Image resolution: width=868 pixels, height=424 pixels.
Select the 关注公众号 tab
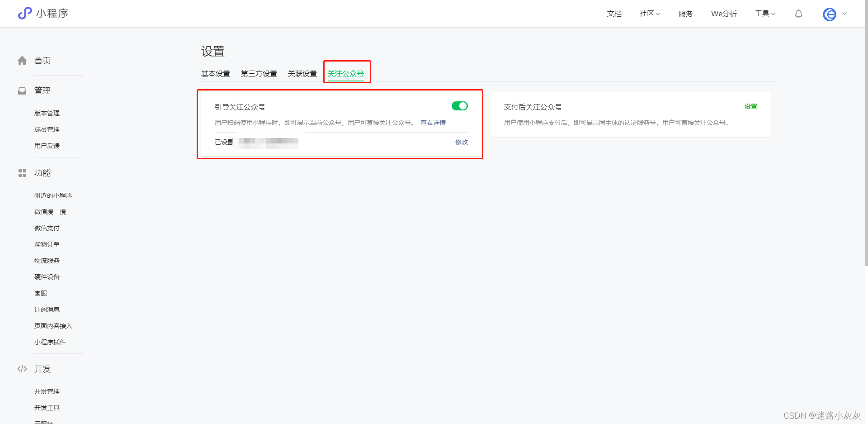(x=346, y=73)
